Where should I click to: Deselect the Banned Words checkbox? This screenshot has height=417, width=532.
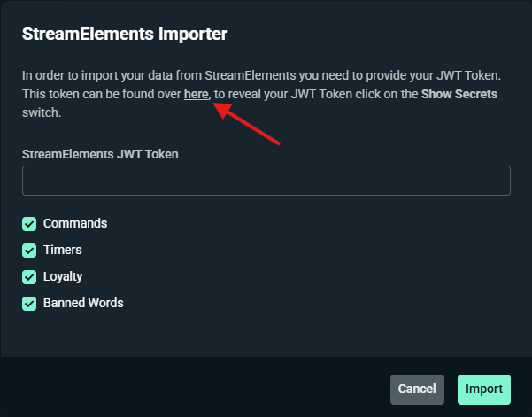tap(29, 304)
